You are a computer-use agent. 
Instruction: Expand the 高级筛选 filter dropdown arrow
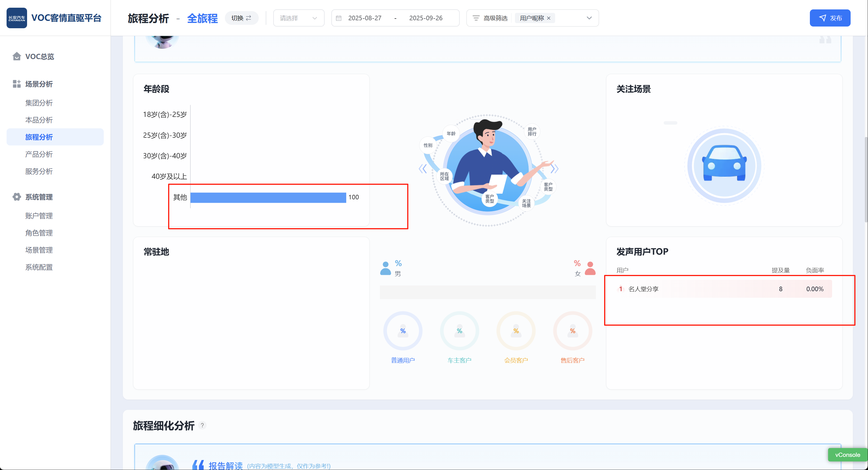click(x=589, y=18)
